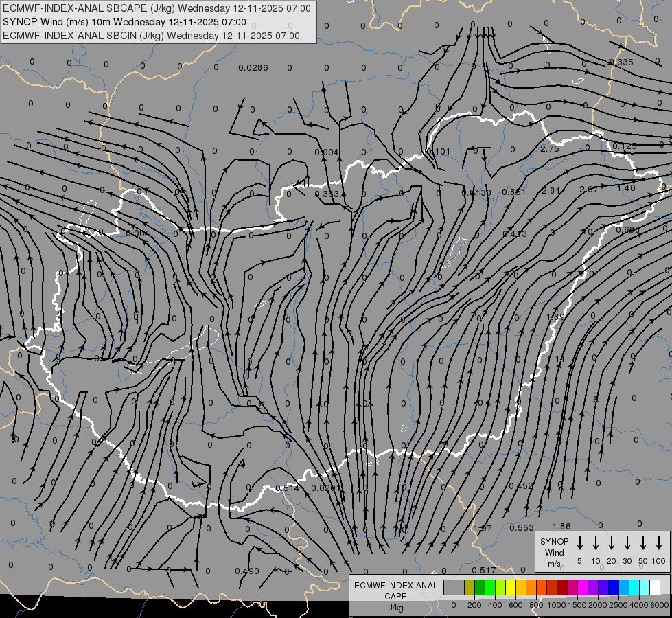Click the SBCAPE title line in header
This screenshot has height=618, width=672.
157,8
